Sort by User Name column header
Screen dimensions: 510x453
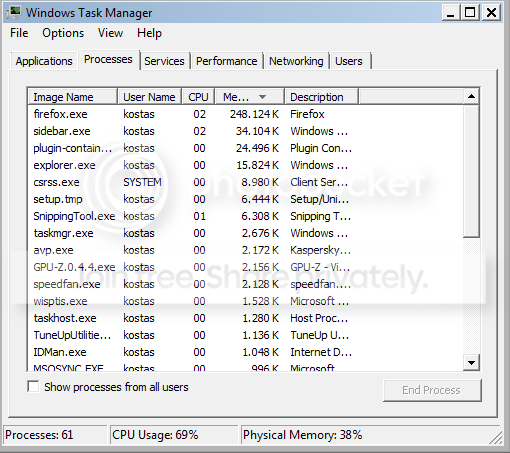click(x=149, y=97)
